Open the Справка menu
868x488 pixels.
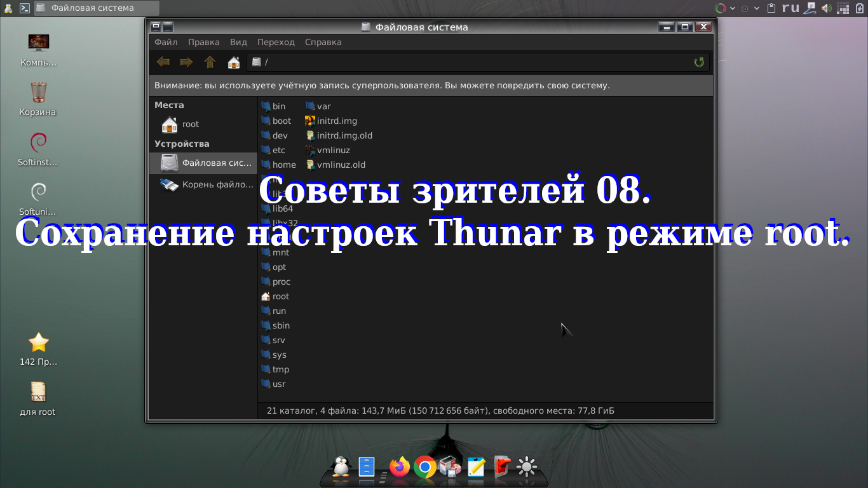pyautogui.click(x=323, y=42)
